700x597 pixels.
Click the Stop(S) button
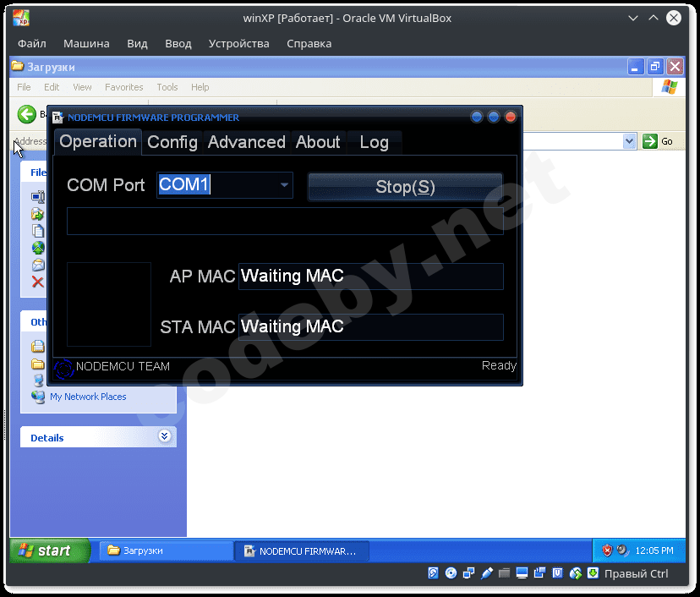click(x=405, y=187)
